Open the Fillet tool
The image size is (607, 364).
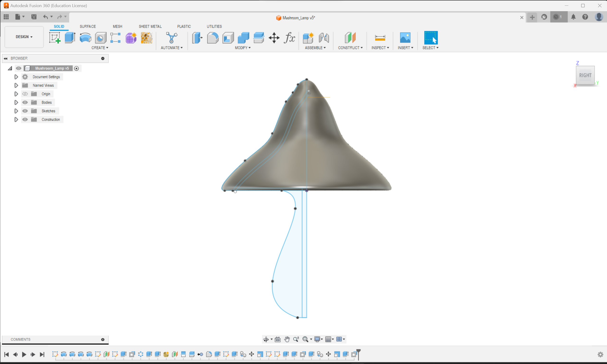point(213,38)
